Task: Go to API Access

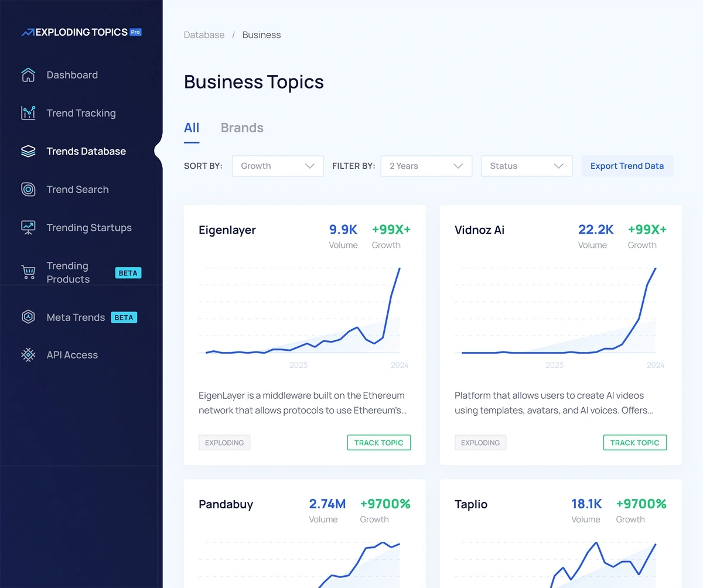Action: pos(72,355)
